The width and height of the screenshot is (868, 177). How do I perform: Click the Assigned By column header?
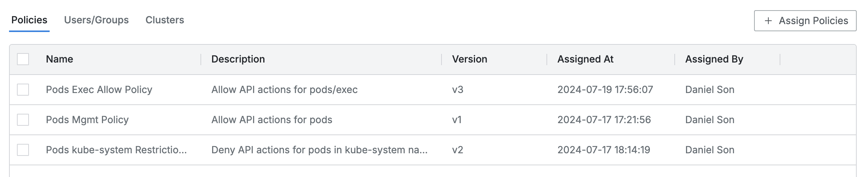[714, 59]
